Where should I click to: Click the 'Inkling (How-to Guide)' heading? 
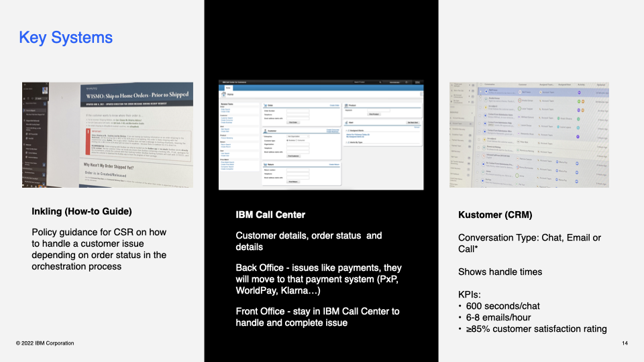click(x=82, y=211)
